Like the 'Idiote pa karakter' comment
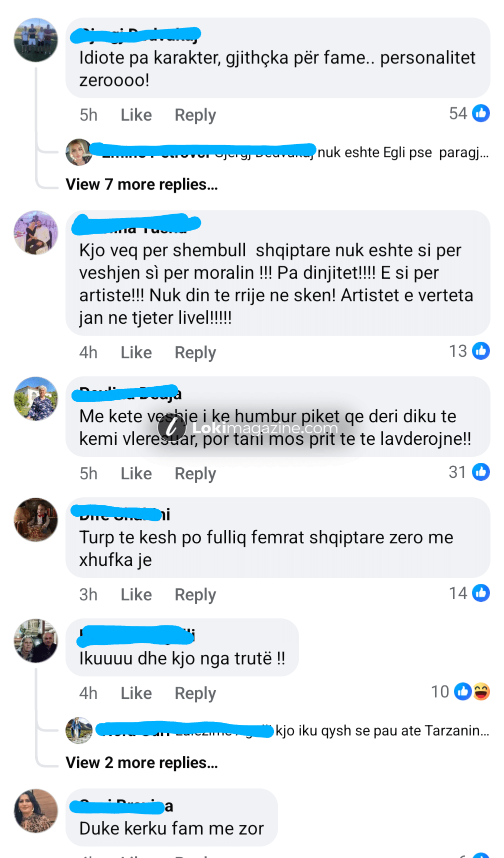 (136, 115)
